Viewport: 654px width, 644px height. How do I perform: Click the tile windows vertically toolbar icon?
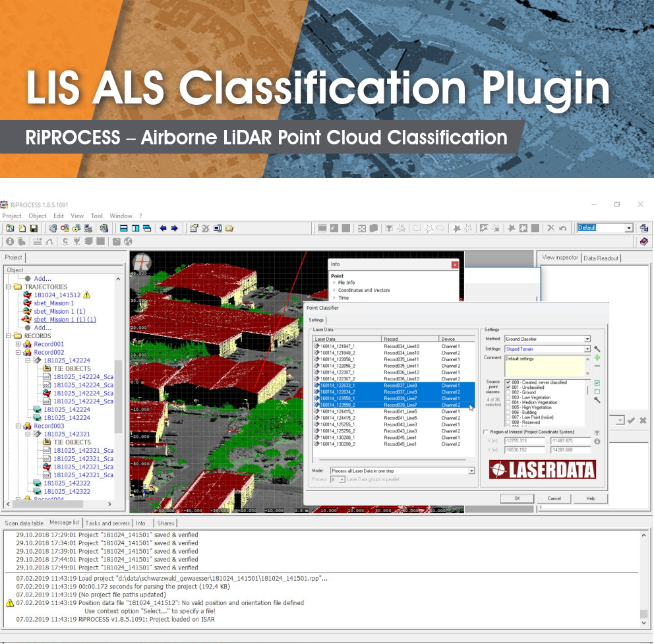(135, 228)
